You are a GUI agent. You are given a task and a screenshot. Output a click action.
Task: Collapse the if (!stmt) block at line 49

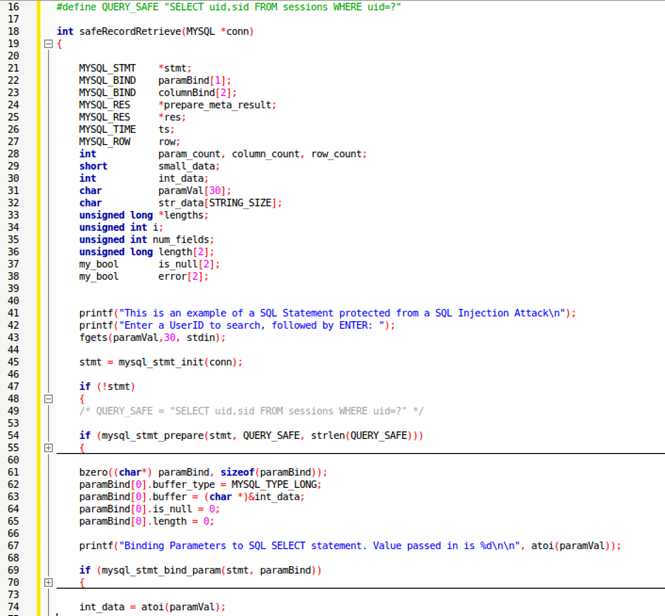point(47,398)
